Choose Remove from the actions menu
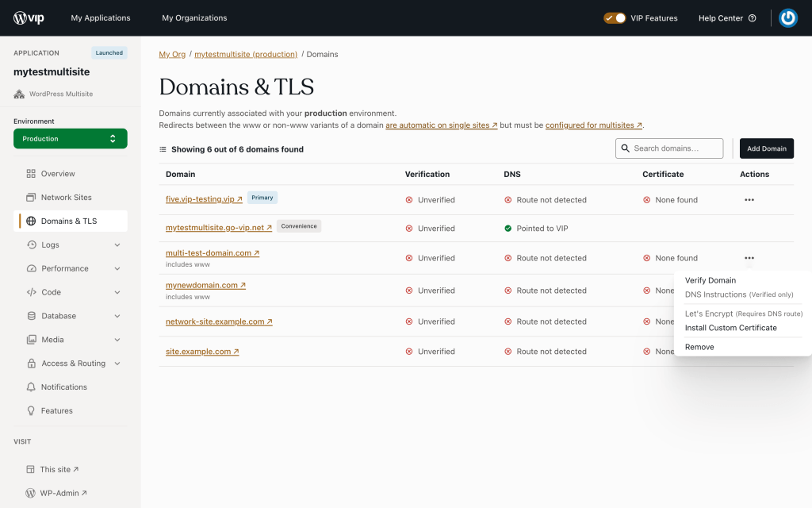The height and width of the screenshot is (508, 812). (x=699, y=348)
